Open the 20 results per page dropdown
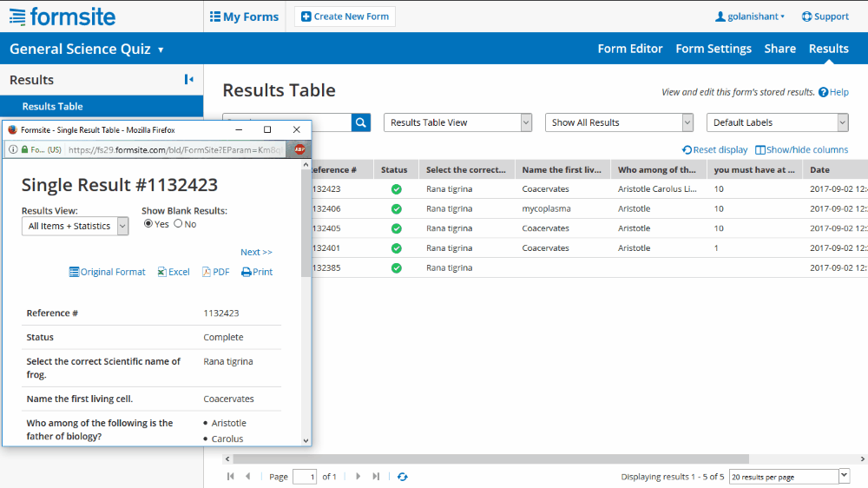Screen dimensions: 868x488 (x=789, y=477)
